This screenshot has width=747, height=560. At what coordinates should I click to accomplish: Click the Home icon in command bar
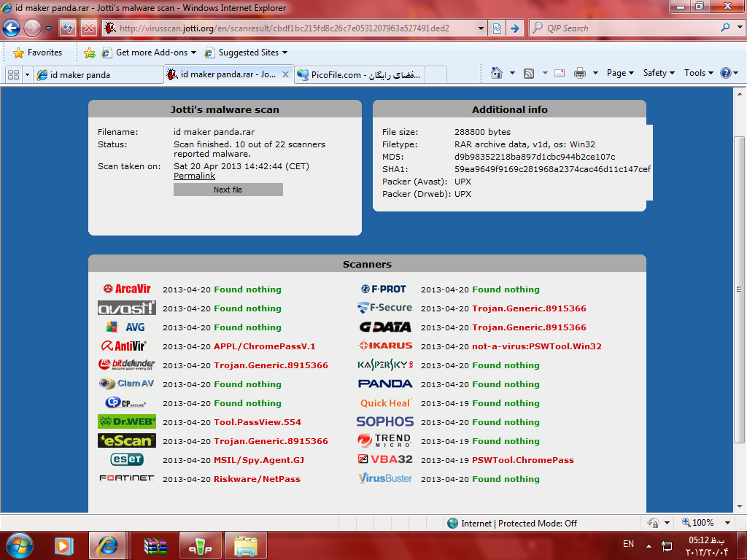(x=497, y=73)
